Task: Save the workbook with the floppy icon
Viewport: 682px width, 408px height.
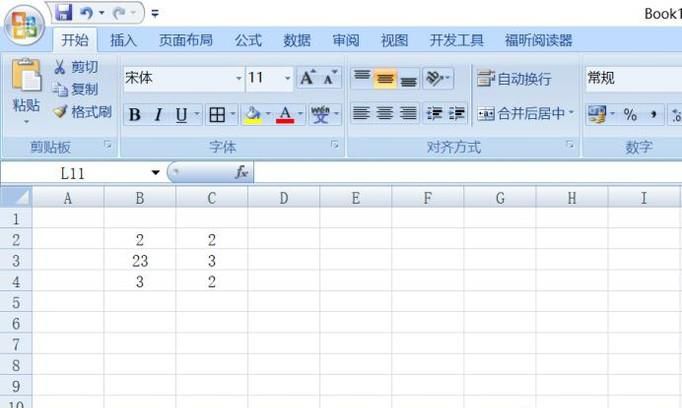Action: coord(64,12)
